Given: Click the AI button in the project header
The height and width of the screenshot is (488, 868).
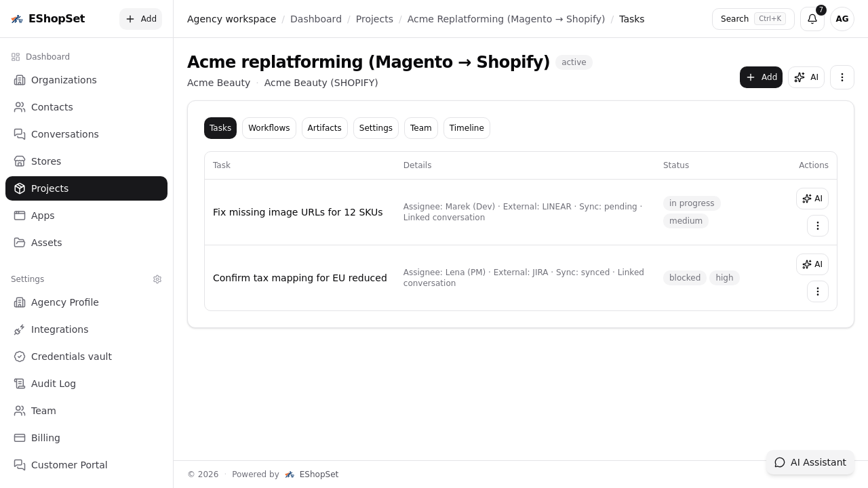Looking at the screenshot, I should pos(806,77).
